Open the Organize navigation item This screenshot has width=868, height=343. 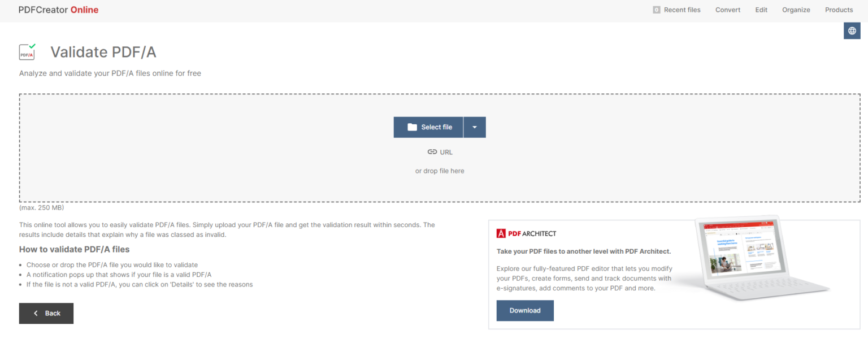point(796,10)
